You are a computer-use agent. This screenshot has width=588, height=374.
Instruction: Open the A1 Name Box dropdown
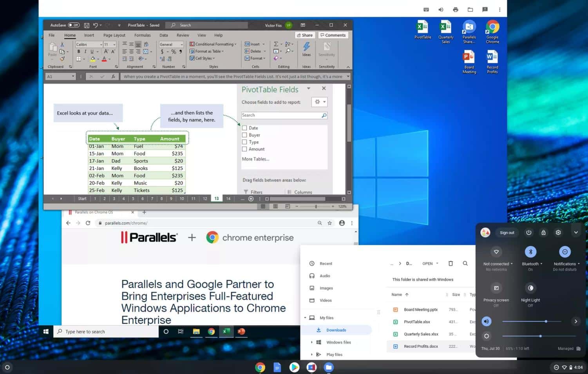(x=73, y=76)
